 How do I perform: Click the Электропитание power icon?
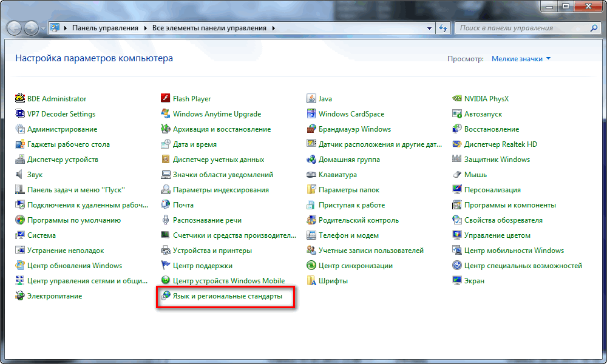coord(20,295)
